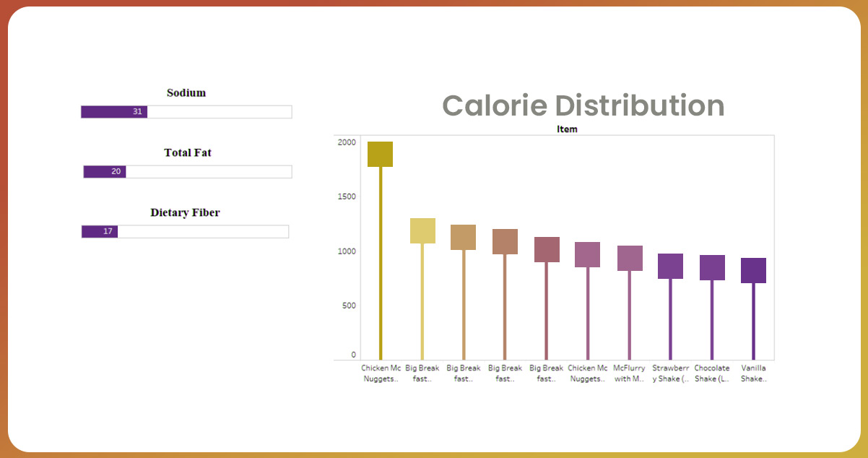The height and width of the screenshot is (458, 868).
Task: Click the Dietary Fiber bar showing 17
Action: pyautogui.click(x=100, y=231)
